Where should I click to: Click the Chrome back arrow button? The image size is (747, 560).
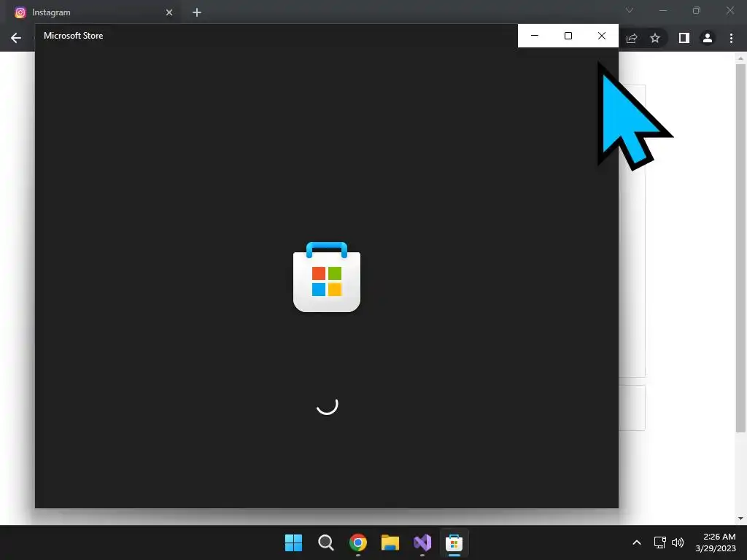(x=16, y=38)
